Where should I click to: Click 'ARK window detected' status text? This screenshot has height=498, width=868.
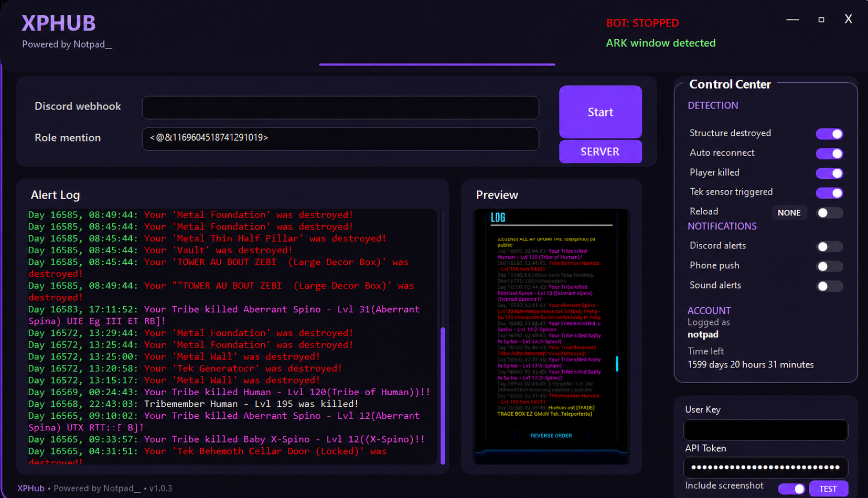coord(661,43)
